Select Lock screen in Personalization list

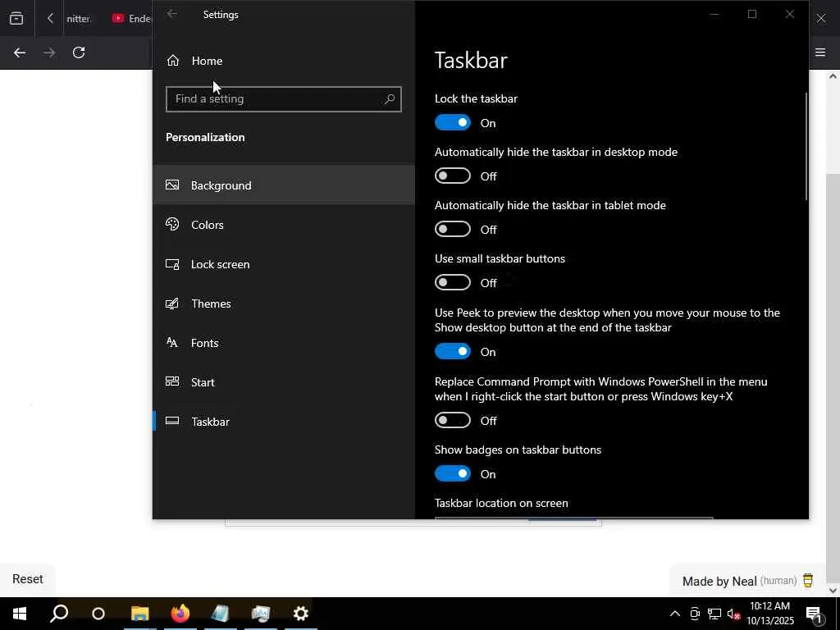coord(284,264)
